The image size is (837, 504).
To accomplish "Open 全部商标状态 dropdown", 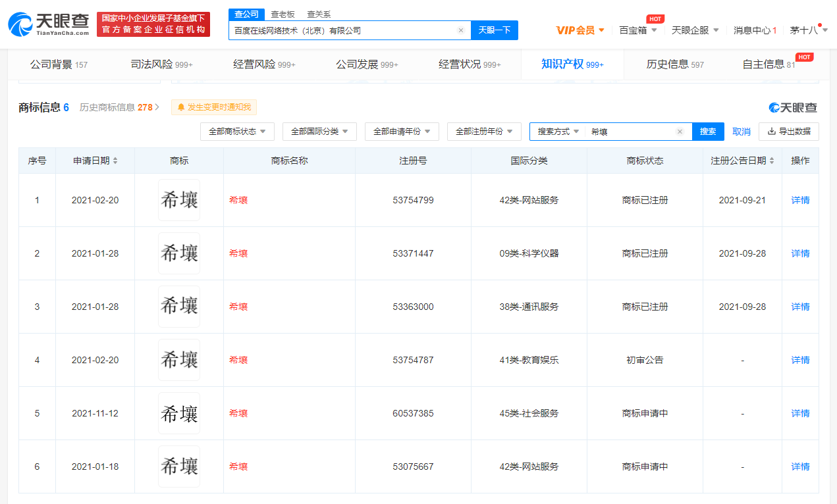I will coord(237,132).
